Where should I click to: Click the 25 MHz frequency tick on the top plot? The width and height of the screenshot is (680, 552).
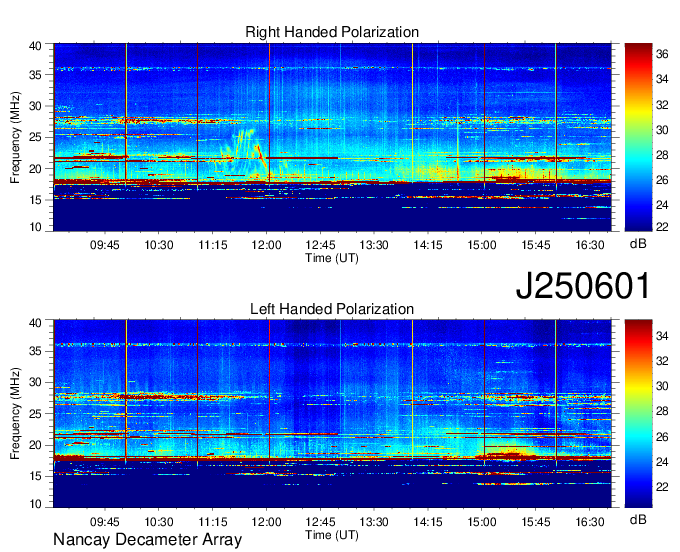click(x=36, y=137)
